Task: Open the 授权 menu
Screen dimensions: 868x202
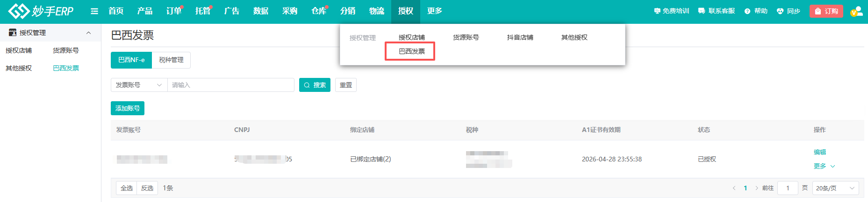Action: [406, 11]
